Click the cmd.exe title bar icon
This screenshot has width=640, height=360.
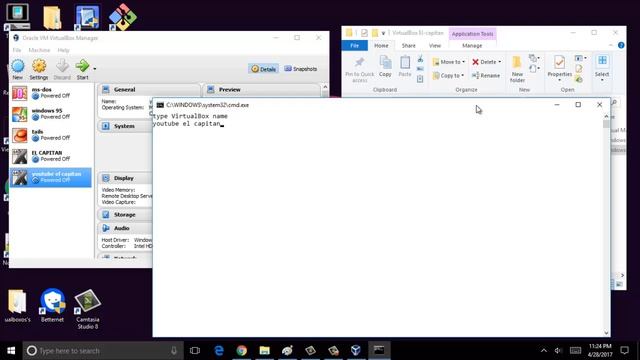coord(160,105)
